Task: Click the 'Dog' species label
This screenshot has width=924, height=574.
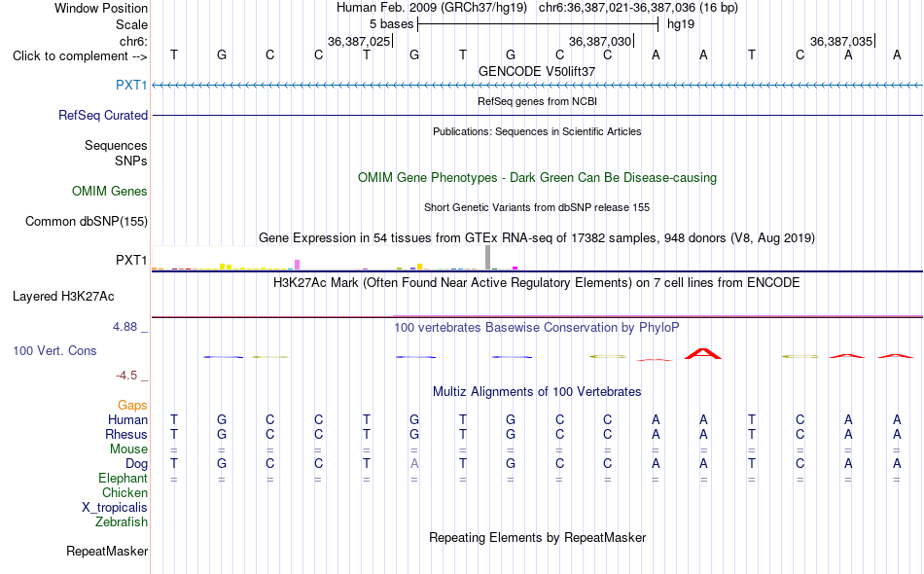Action: point(137,464)
